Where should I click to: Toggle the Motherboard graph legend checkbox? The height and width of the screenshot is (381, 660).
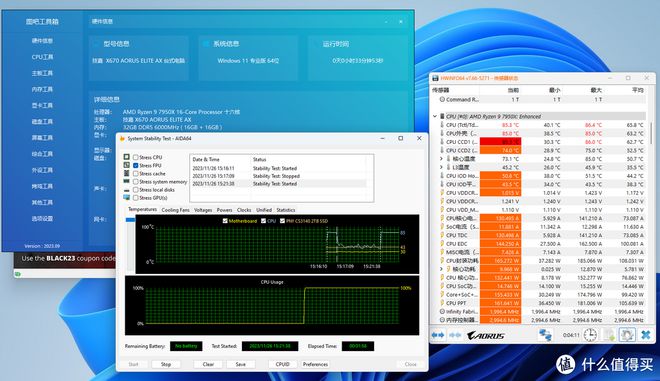pyautogui.click(x=225, y=221)
